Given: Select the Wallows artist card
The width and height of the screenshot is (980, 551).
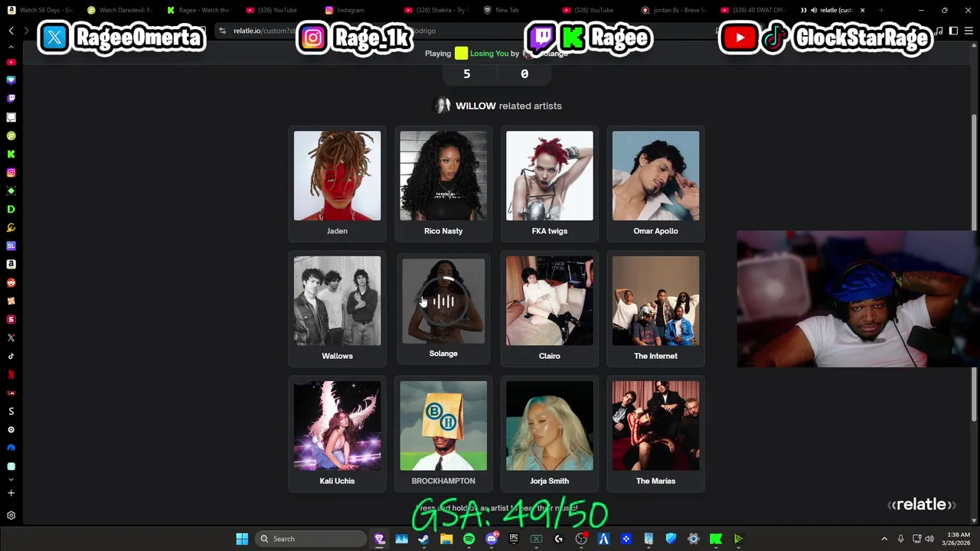Looking at the screenshot, I should pyautogui.click(x=337, y=308).
